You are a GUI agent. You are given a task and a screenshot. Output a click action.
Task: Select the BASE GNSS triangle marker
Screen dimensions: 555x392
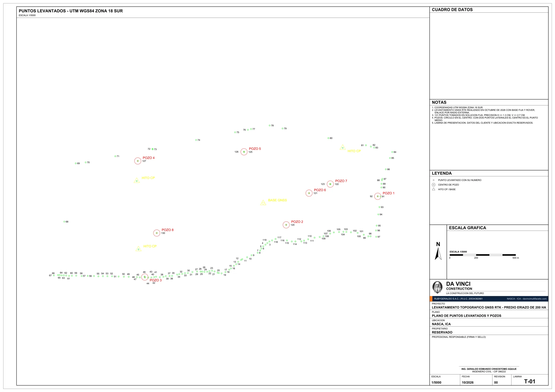pyautogui.click(x=263, y=203)
